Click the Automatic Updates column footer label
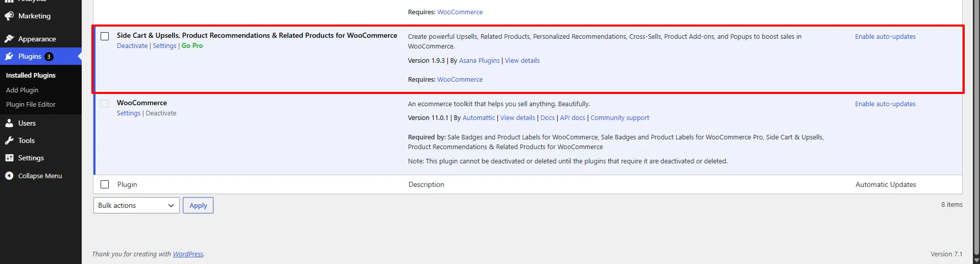Image resolution: width=980 pixels, height=264 pixels. pyautogui.click(x=886, y=184)
